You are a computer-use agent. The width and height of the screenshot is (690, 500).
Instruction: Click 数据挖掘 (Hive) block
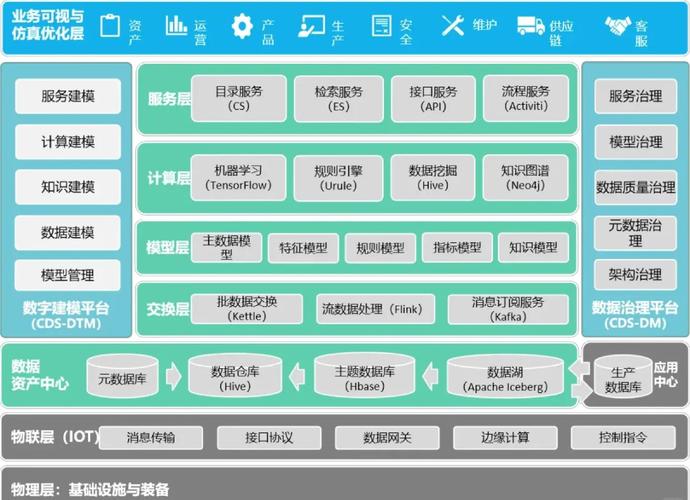coord(433,178)
